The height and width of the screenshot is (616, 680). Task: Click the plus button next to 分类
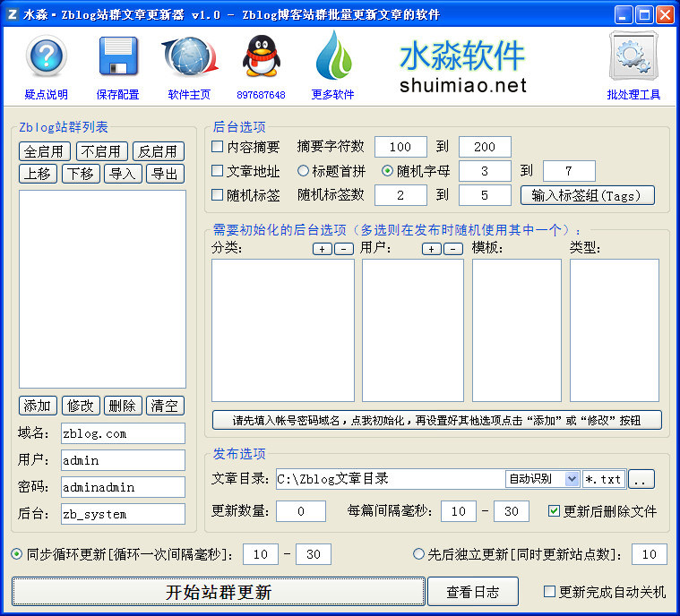pos(323,249)
